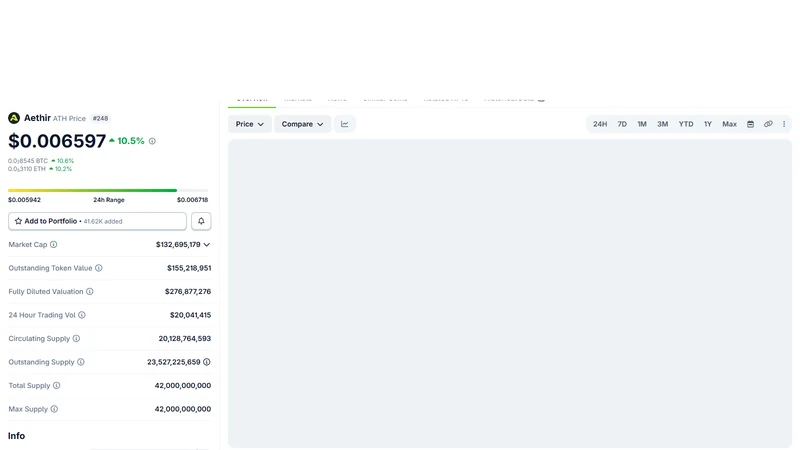Click the star Add to Portfolio button
Image resolution: width=800 pixels, height=450 pixels.
[x=97, y=221]
